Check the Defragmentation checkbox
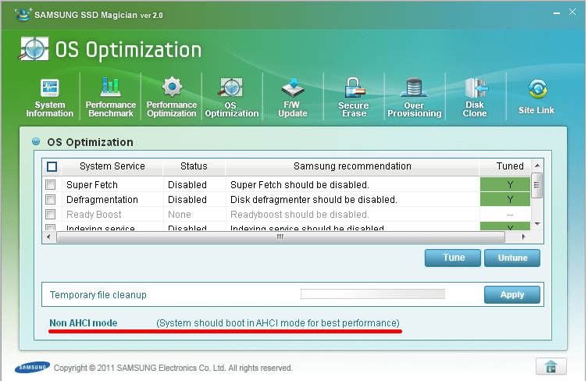 pos(50,199)
